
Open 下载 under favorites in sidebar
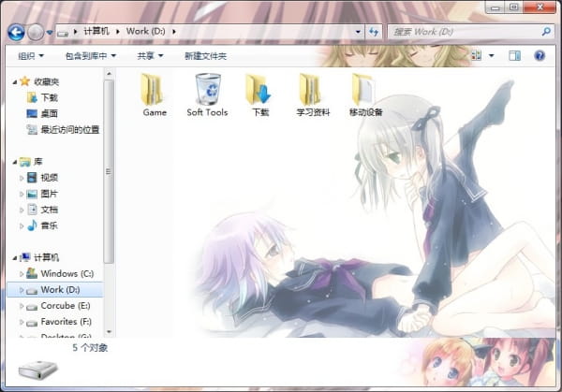(49, 97)
